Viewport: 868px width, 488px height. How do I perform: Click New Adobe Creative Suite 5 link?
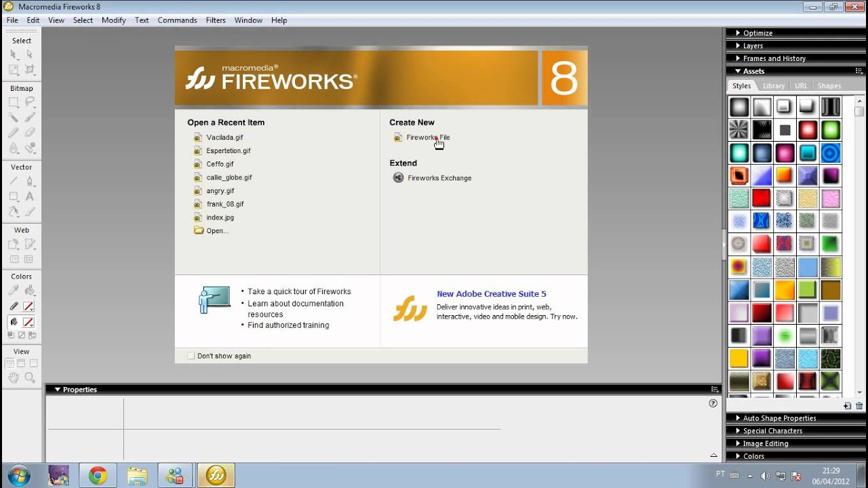click(x=491, y=294)
